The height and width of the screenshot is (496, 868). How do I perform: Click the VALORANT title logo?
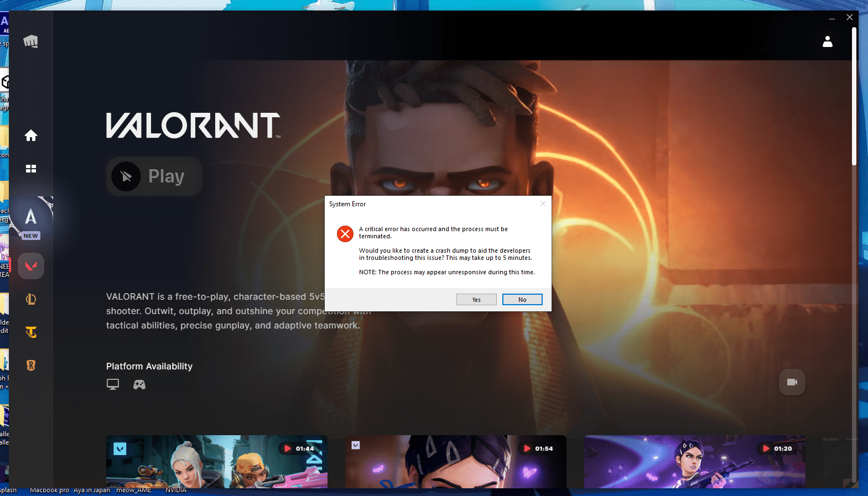[193, 126]
